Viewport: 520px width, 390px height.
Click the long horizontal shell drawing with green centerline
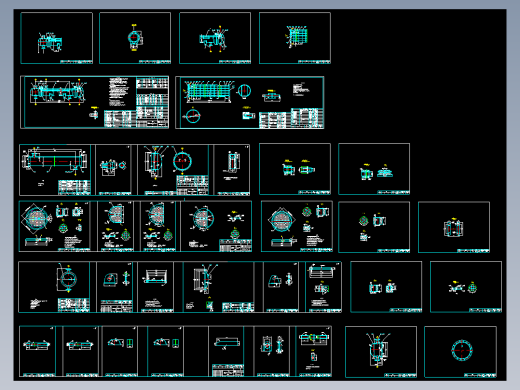pos(55,170)
